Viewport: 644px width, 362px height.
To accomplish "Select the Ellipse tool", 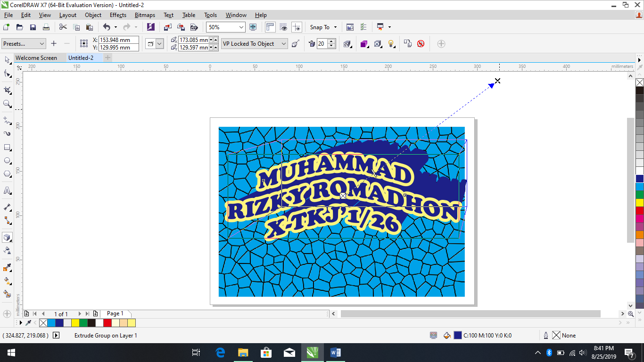I will click(x=7, y=160).
